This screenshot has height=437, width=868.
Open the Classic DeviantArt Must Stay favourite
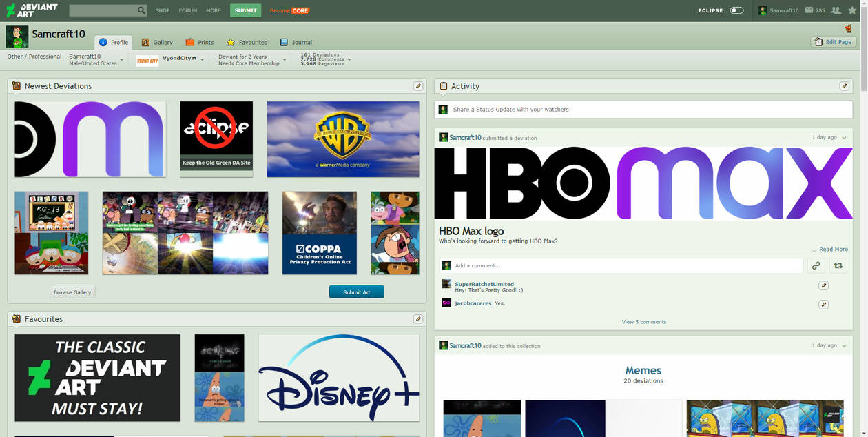(x=98, y=378)
